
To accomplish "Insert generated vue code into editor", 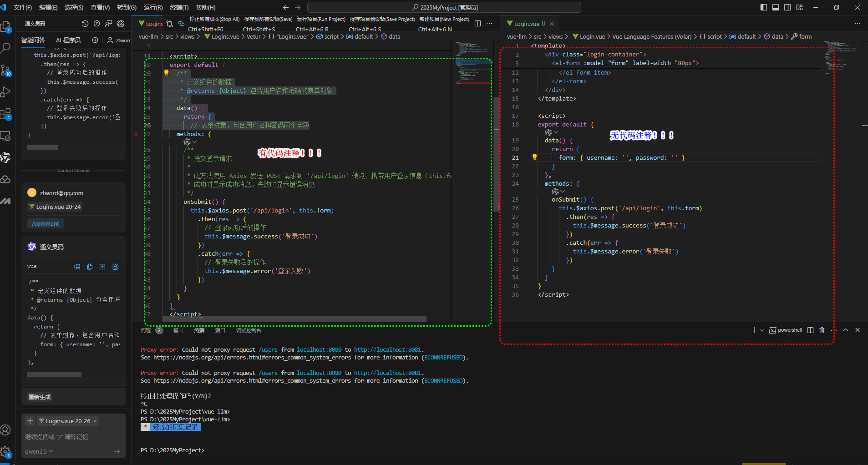I will click(77, 267).
